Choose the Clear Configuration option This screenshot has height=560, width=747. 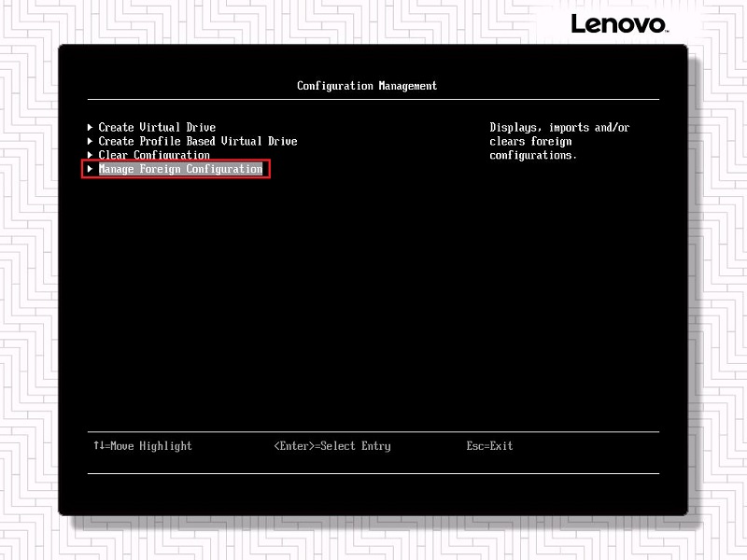point(154,155)
